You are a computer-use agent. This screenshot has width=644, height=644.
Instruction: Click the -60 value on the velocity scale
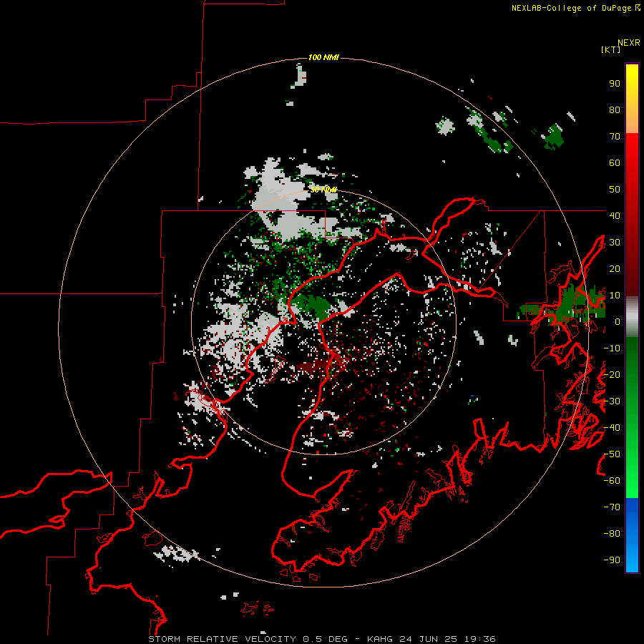point(612,481)
